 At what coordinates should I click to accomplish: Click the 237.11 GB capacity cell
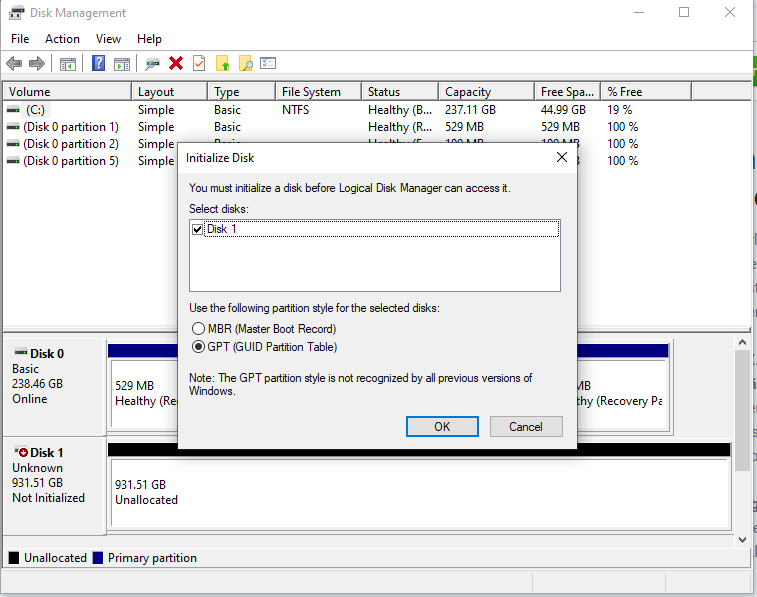470,110
